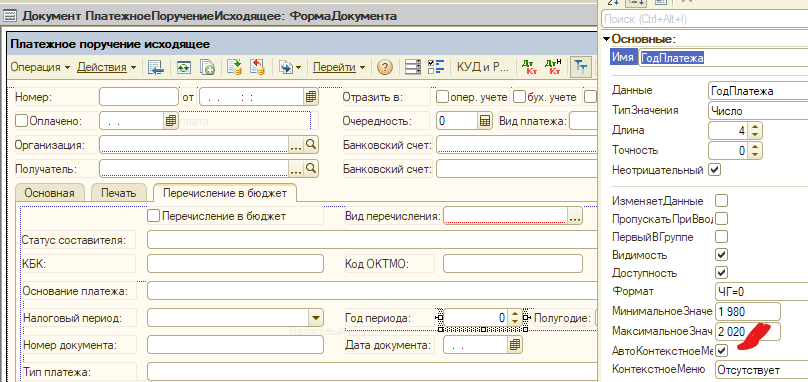This screenshot has width=808, height=382.
Task: Enable the ПервыйВГруппе property
Action: [x=722, y=237]
